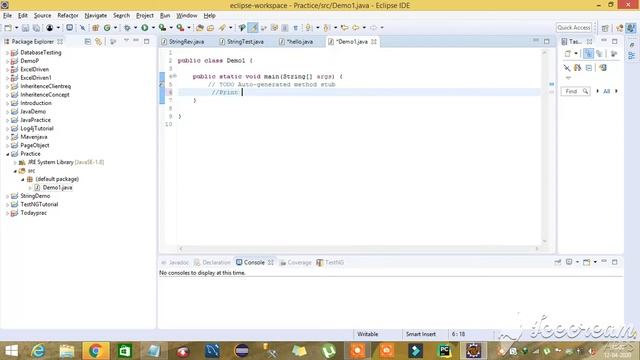Click Last Edit Location toolbar icon
This screenshot has height=360, width=640.
[x=344, y=28]
